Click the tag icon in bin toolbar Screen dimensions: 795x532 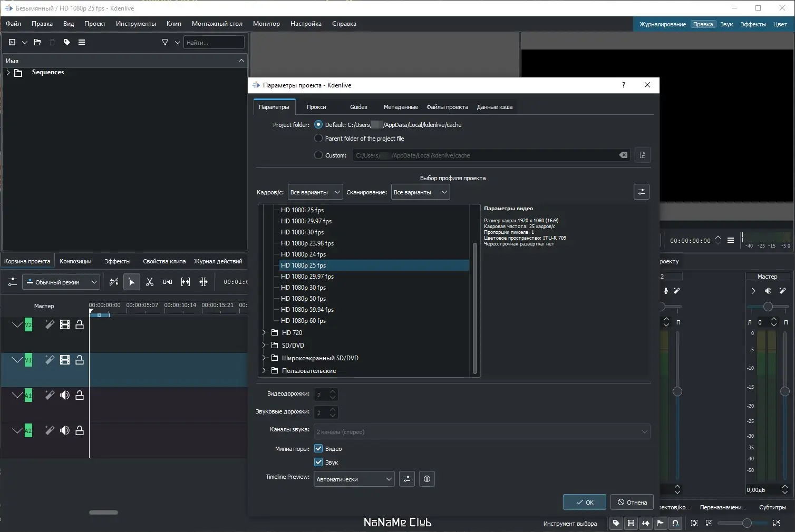[67, 42]
